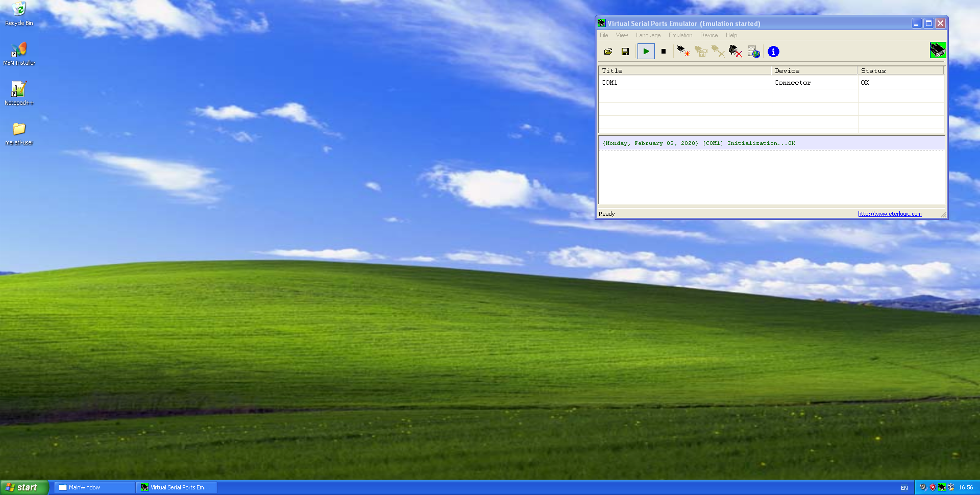Click the Save floppy disk toolbar icon
The image size is (980, 495).
(625, 52)
